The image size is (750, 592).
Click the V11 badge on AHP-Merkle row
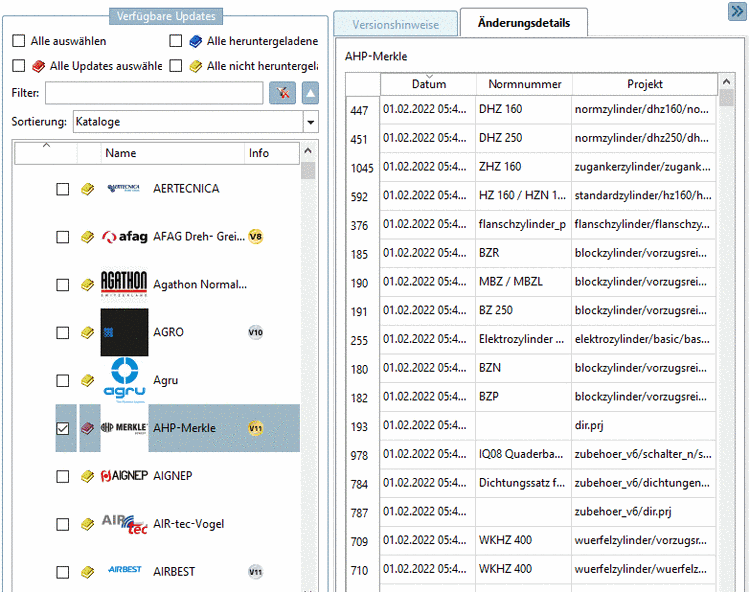pyautogui.click(x=256, y=428)
